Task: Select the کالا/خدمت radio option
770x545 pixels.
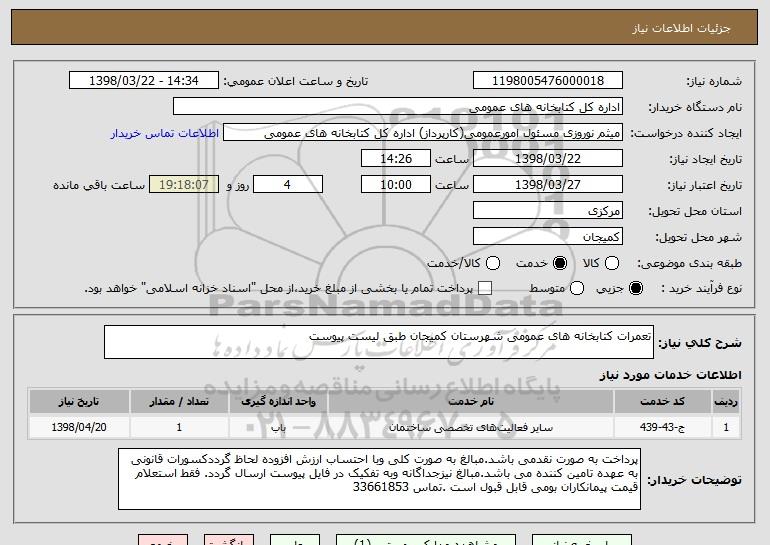Action: [x=493, y=263]
